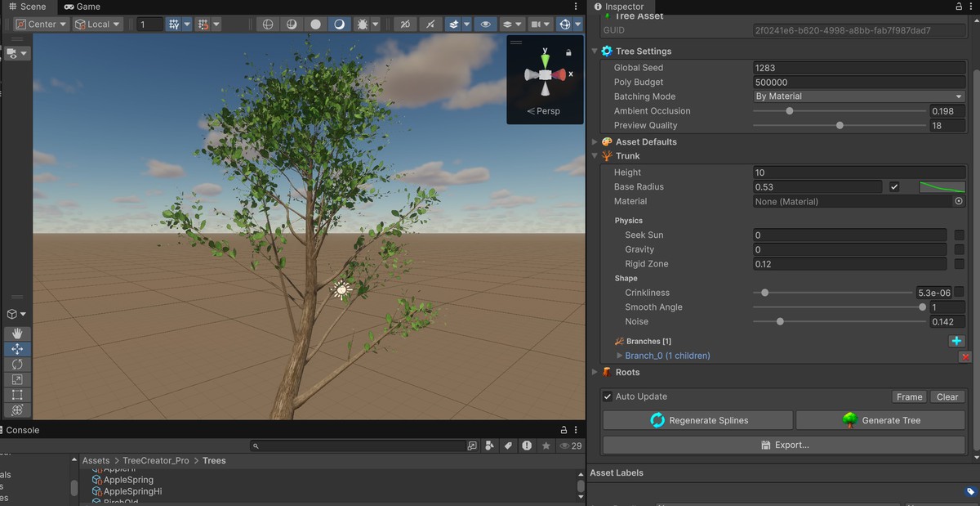Lock the orientation gizmo rotation
The height and width of the screenshot is (506, 980).
568,52
